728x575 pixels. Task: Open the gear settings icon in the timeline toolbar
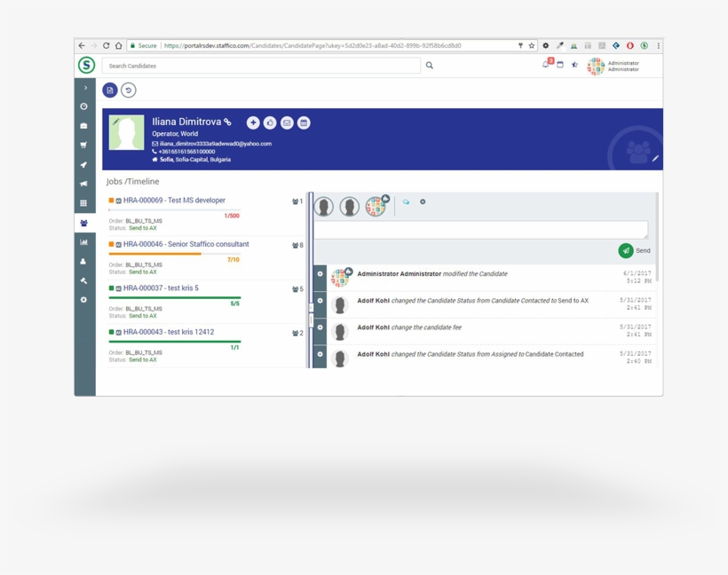423,201
